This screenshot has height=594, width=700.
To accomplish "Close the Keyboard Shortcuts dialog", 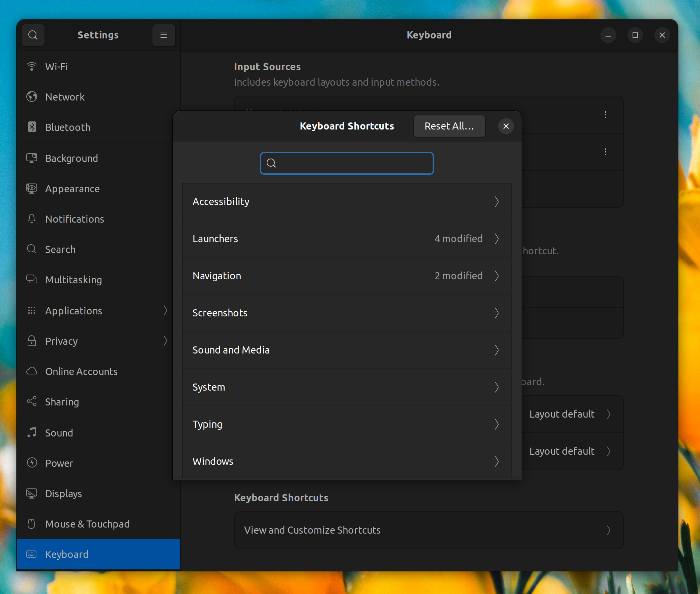I will [506, 126].
